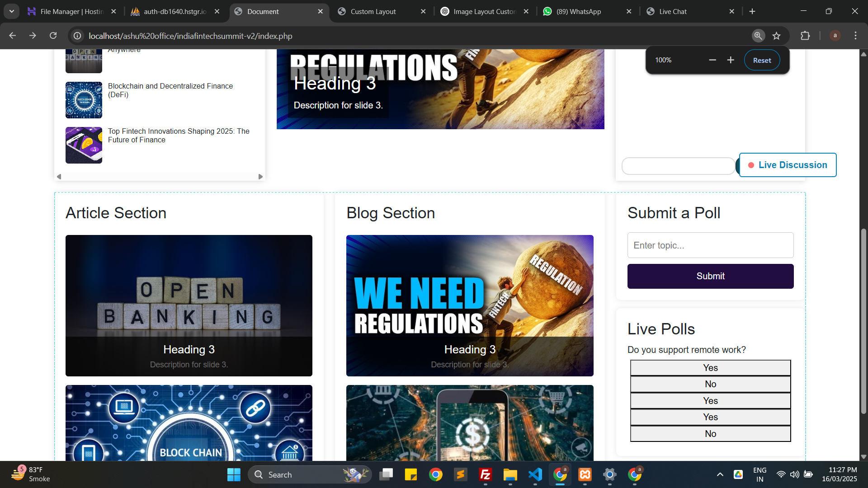Open FileZilla from the taskbar
Screen dimensions: 868x488
[486, 474]
